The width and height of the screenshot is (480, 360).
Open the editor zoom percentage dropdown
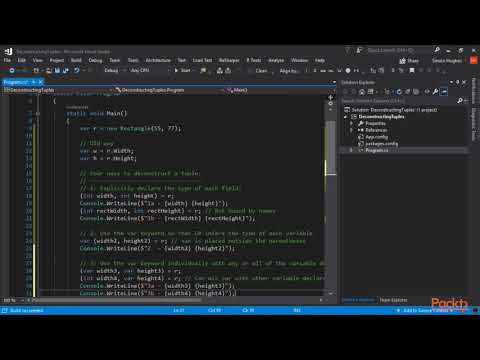13,300
